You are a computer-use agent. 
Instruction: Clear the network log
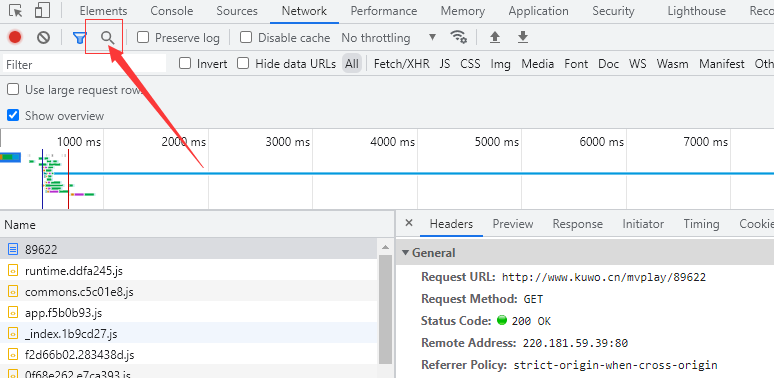coord(43,38)
